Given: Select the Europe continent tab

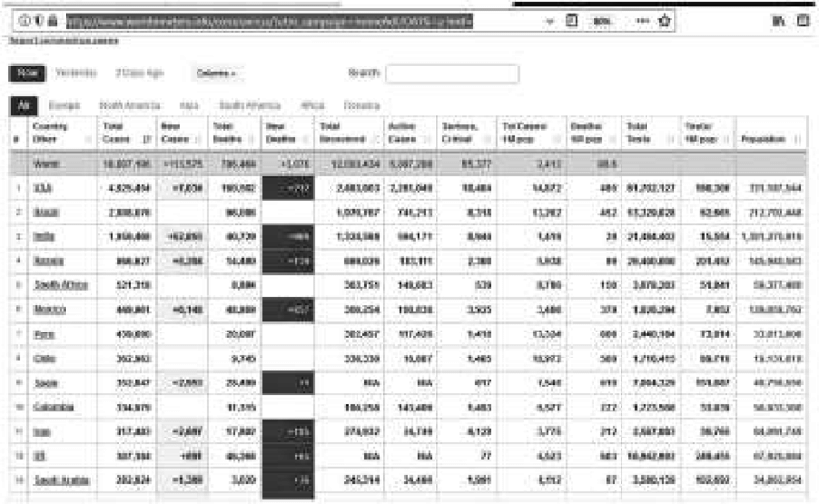Looking at the screenshot, I should tap(64, 105).
